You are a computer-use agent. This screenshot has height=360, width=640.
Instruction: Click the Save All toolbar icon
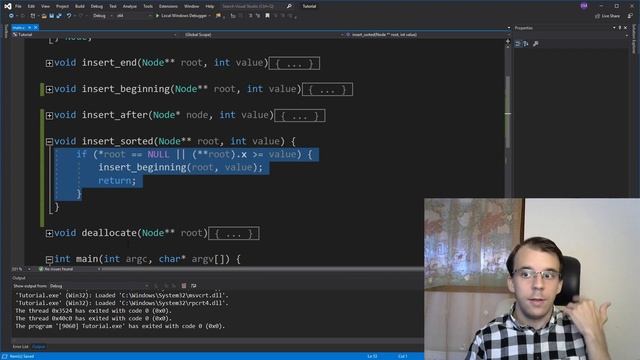click(x=59, y=16)
